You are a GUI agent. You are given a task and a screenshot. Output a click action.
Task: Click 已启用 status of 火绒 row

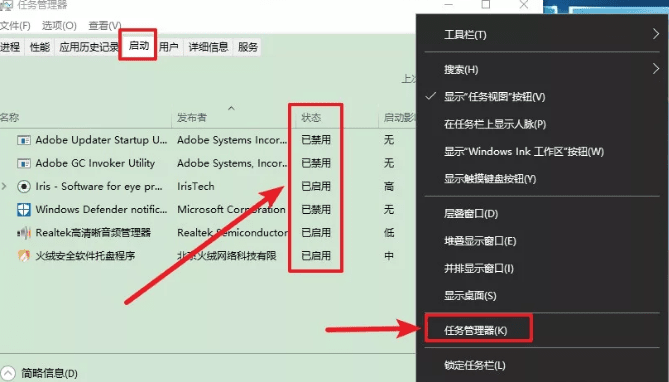click(316, 256)
